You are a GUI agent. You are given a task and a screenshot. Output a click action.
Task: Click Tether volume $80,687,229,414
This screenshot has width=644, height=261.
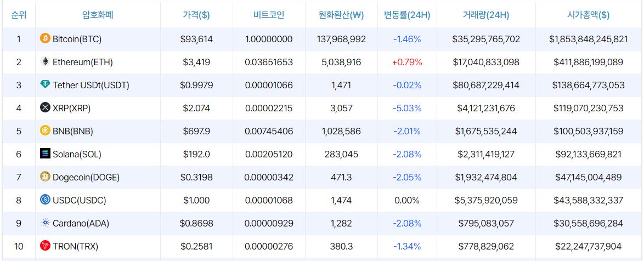point(486,85)
